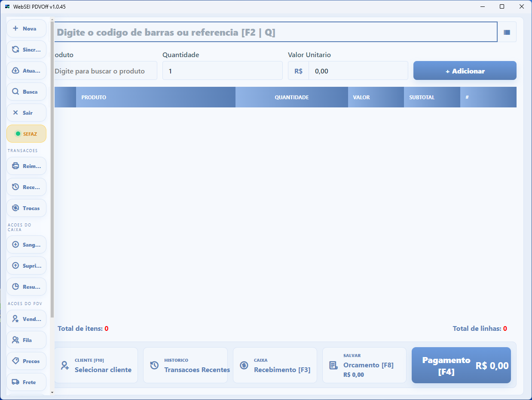Click the Sair X icon
This screenshot has width=532, height=400.
point(15,113)
